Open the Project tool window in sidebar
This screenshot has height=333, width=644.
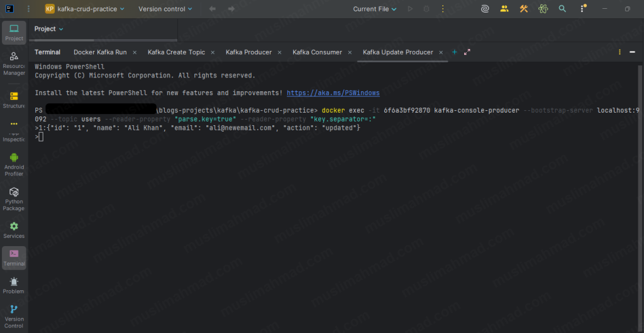pos(14,33)
